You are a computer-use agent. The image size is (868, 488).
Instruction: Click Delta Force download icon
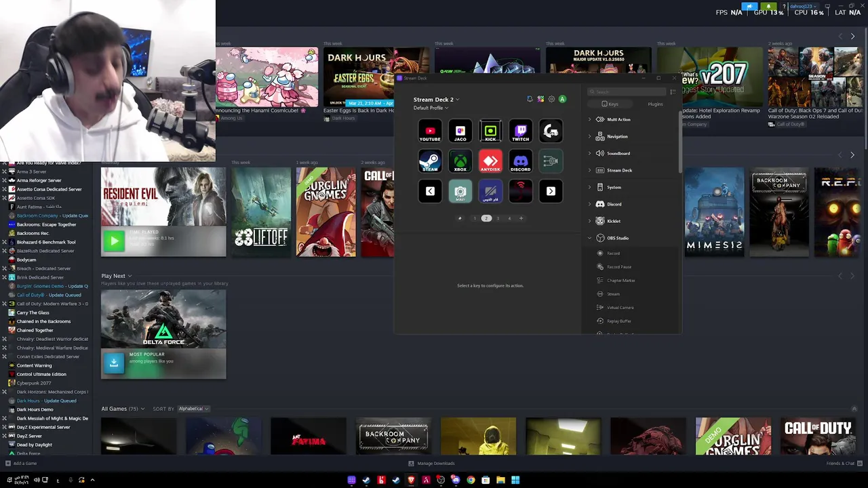point(114,363)
